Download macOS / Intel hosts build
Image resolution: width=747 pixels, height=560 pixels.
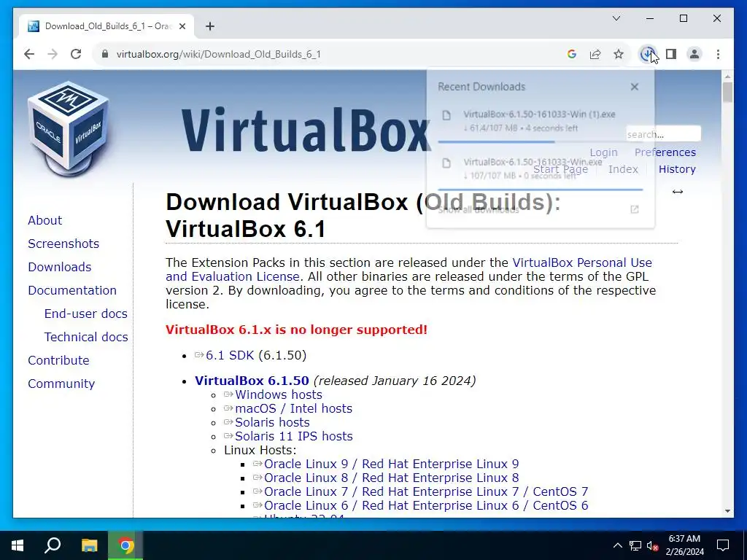pyautogui.click(x=293, y=408)
